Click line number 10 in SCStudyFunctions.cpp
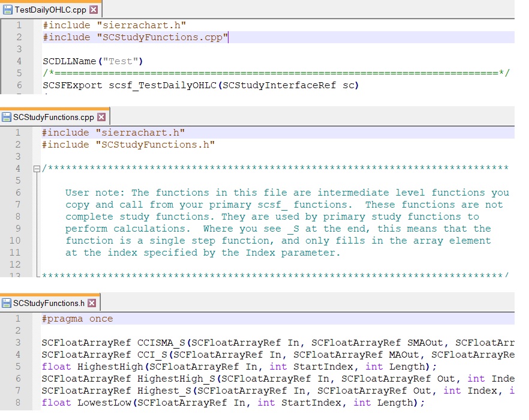 pyautogui.click(x=15, y=241)
